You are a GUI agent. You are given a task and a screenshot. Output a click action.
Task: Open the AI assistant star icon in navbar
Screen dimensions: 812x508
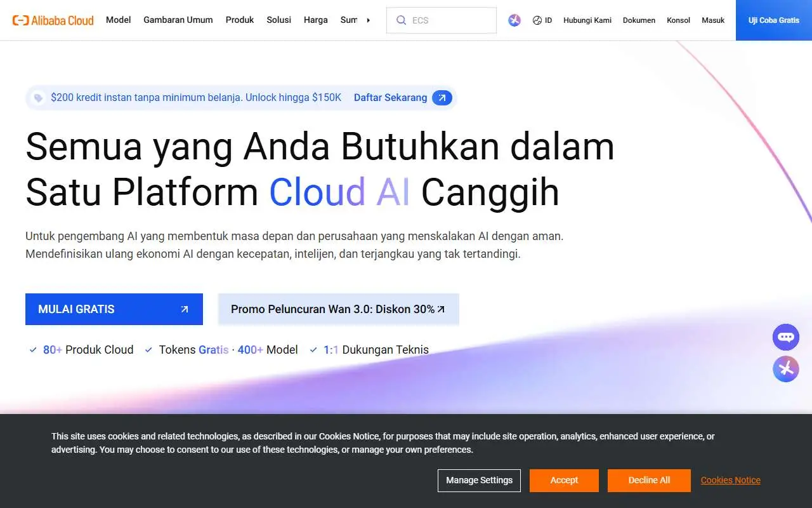tap(514, 20)
